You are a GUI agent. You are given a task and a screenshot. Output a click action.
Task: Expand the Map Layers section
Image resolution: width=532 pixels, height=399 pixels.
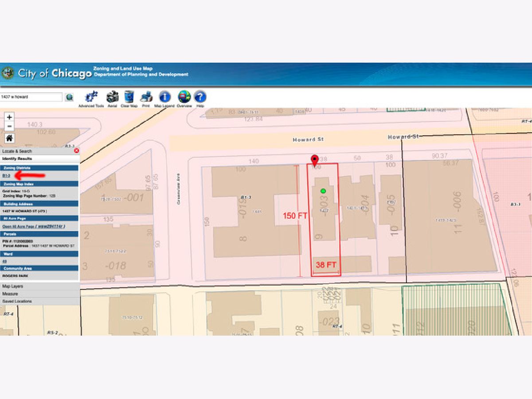pyautogui.click(x=13, y=286)
